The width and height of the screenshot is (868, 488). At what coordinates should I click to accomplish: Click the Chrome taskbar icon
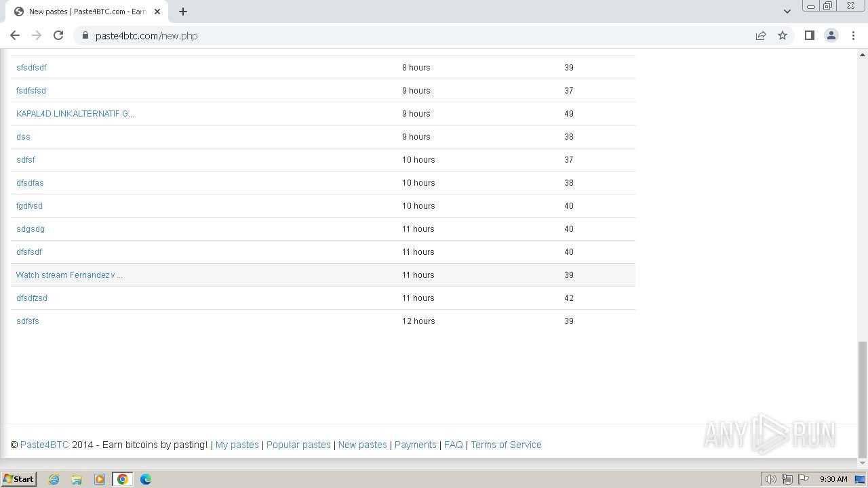[x=123, y=479]
